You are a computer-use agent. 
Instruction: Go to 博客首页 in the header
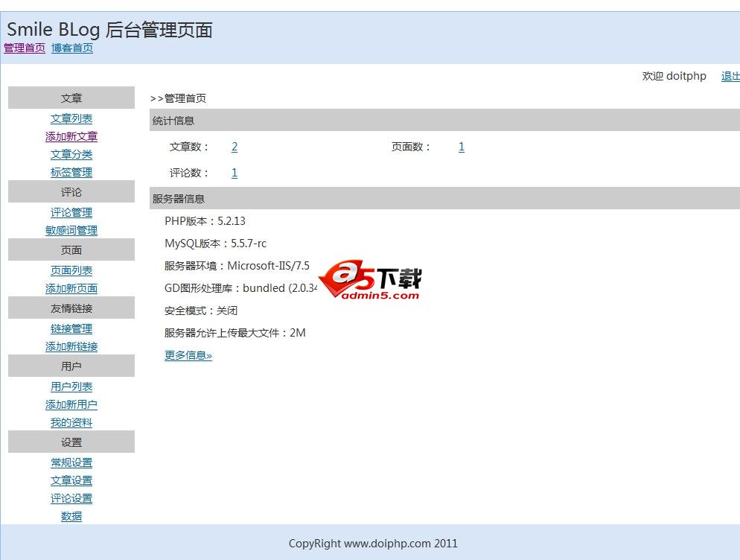tap(72, 48)
